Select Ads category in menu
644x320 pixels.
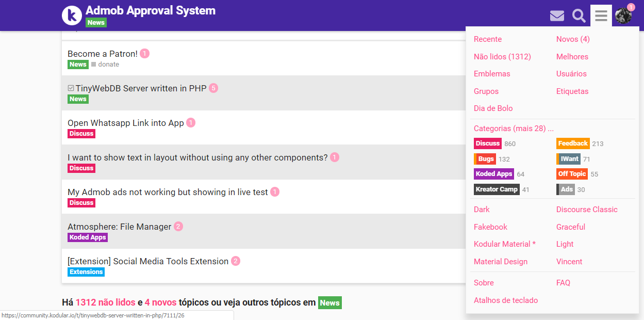[566, 189]
